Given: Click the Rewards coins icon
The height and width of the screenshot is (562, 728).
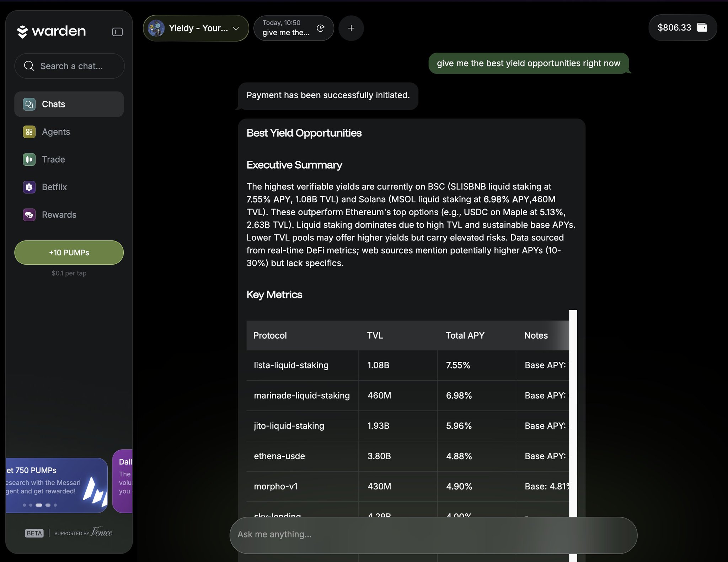Looking at the screenshot, I should 29,215.
